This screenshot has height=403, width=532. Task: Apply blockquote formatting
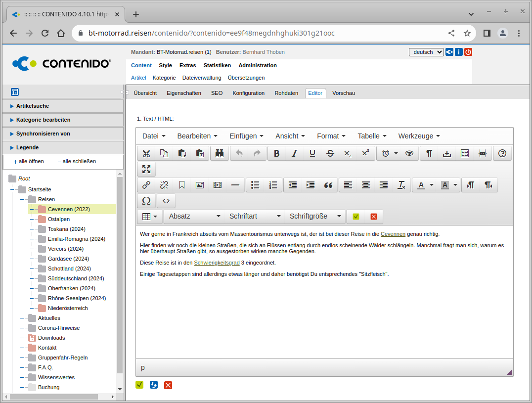tap(328, 185)
